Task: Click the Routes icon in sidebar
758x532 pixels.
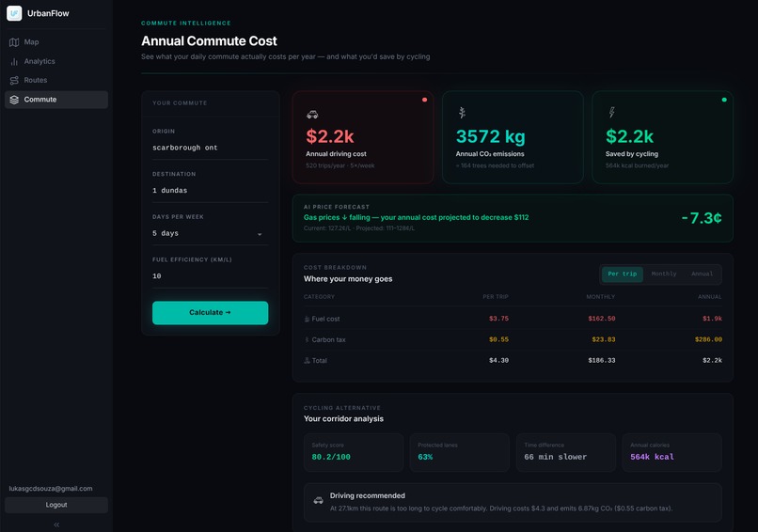Action: pyautogui.click(x=14, y=80)
